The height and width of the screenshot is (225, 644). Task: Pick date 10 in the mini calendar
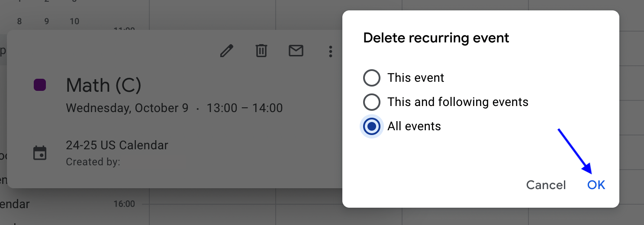coord(74,21)
